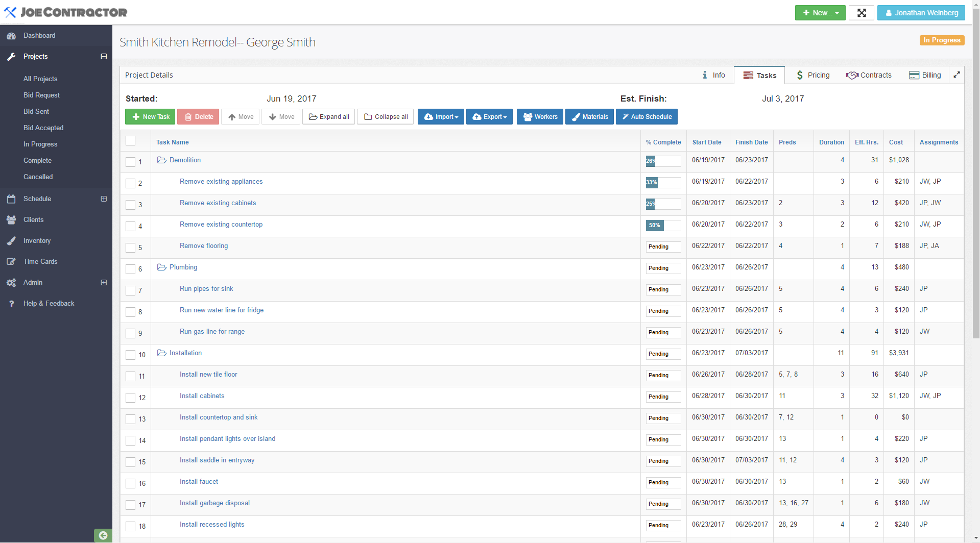
Task: Open the Materials tool
Action: pyautogui.click(x=589, y=116)
